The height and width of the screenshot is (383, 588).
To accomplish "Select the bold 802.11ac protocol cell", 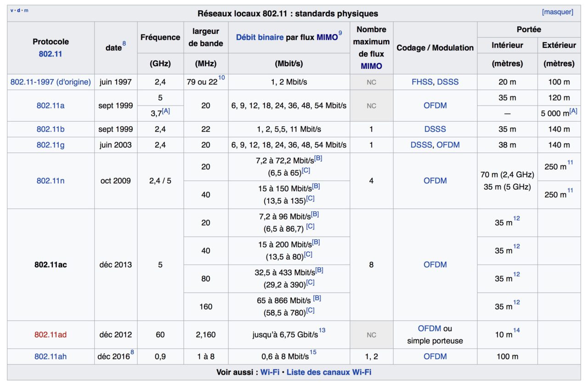I will coord(51,265).
